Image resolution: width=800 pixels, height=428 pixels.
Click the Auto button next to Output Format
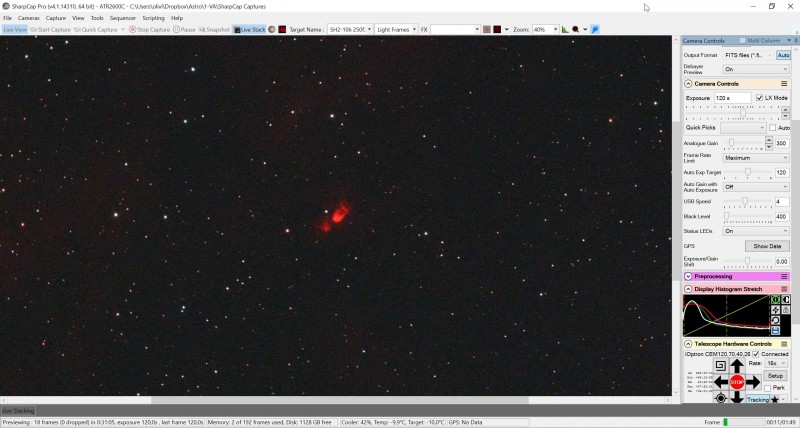[x=783, y=55]
